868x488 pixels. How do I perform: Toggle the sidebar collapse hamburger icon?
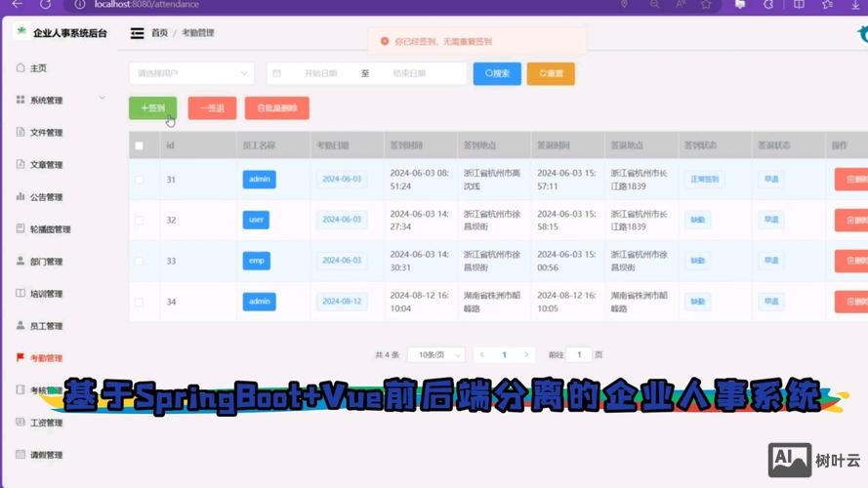coord(137,33)
